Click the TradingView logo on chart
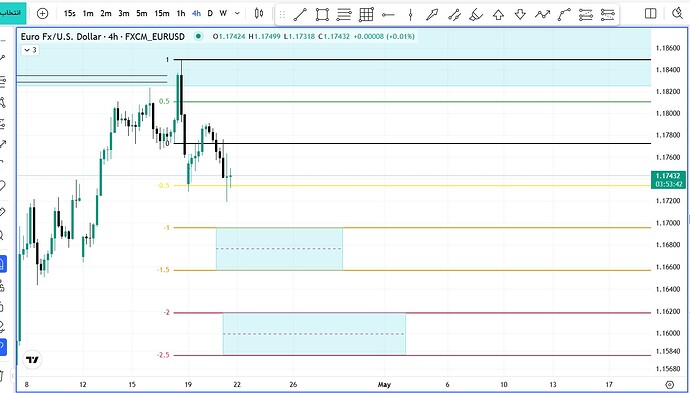 click(x=32, y=360)
